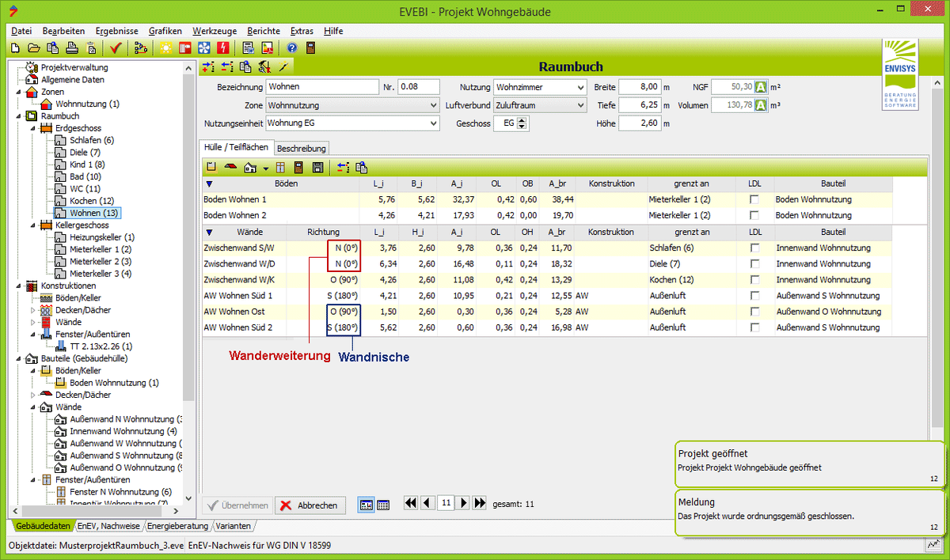The height and width of the screenshot is (560, 950).
Task: Open the Nutzung dropdown showing Wohnzimmer
Action: coord(580,87)
